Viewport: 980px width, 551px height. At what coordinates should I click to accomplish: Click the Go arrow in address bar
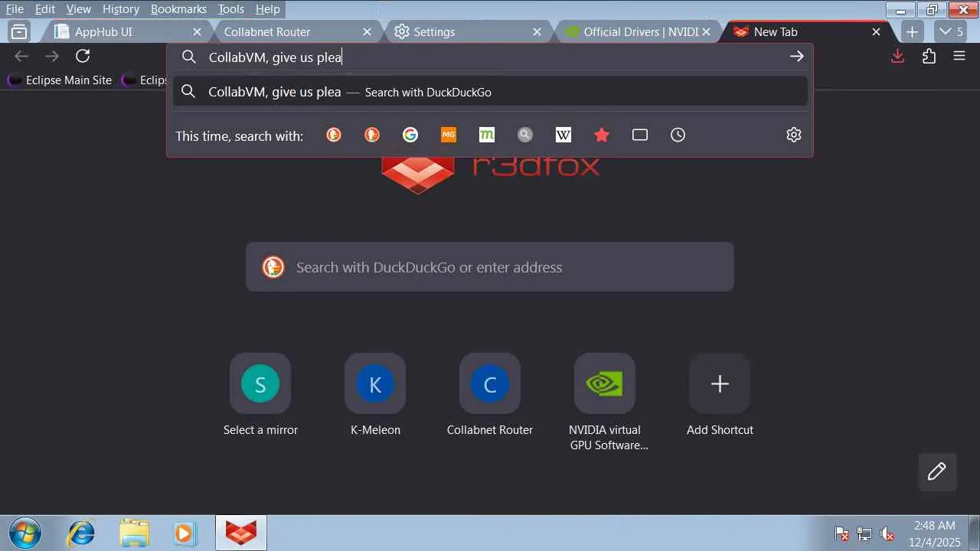[796, 57]
